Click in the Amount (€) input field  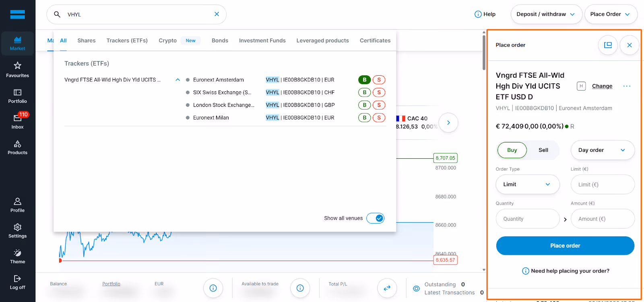pyautogui.click(x=603, y=219)
